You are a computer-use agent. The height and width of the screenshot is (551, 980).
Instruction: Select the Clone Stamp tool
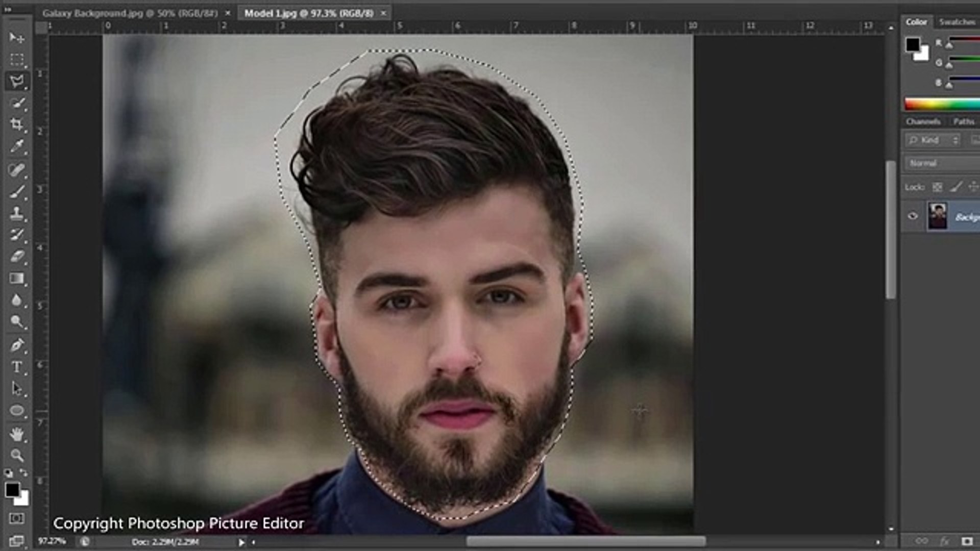click(17, 213)
